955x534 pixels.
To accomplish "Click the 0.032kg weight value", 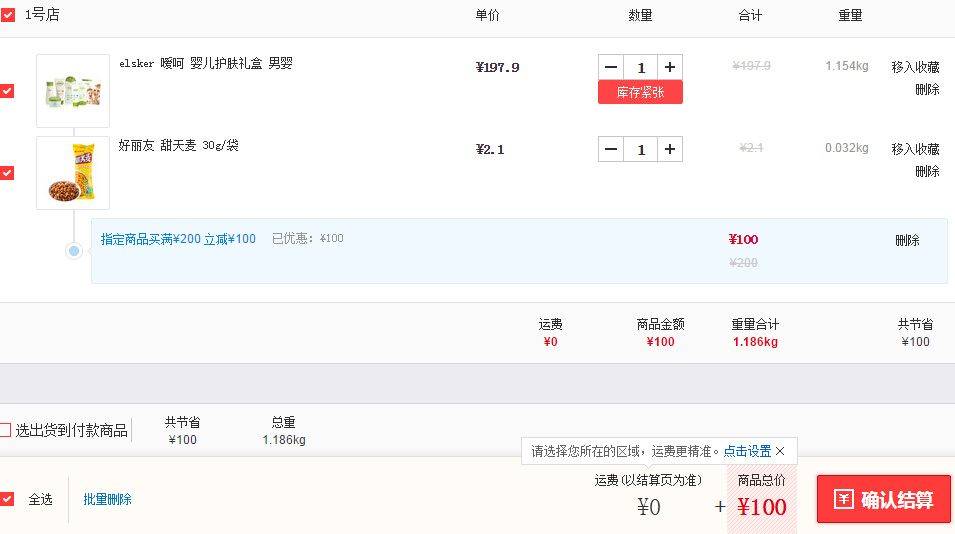I will [847, 148].
